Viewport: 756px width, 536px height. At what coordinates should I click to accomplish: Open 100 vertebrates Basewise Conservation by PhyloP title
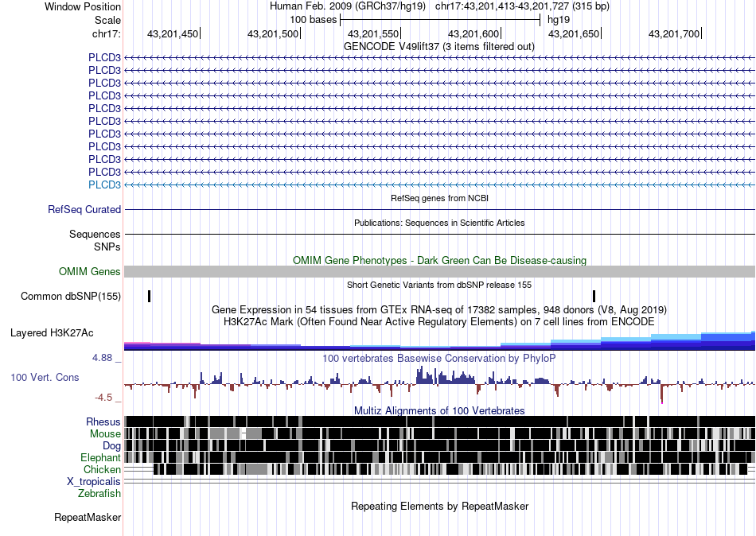pos(439,358)
